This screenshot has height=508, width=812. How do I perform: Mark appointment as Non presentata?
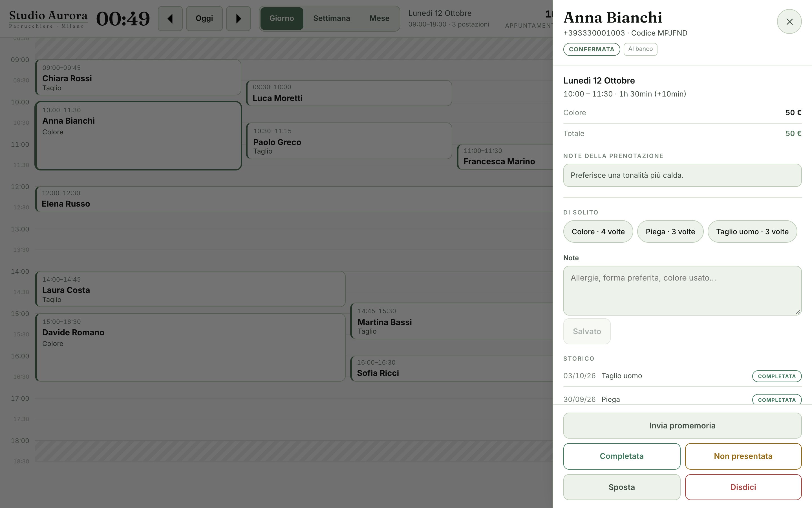pos(743,456)
